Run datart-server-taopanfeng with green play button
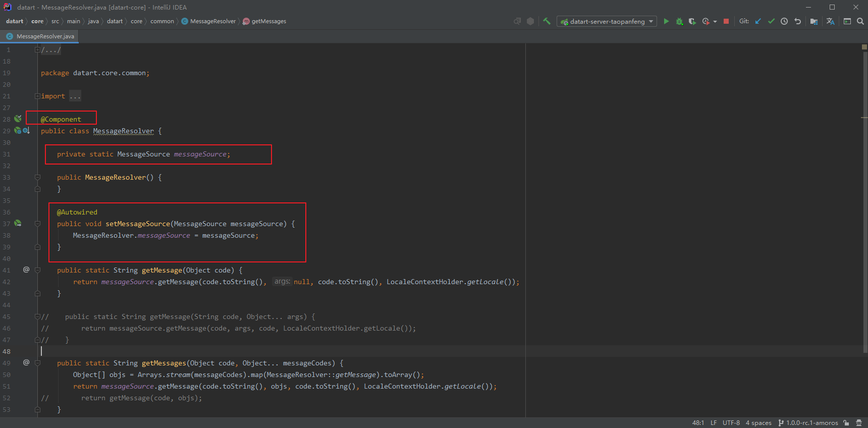 pos(666,21)
